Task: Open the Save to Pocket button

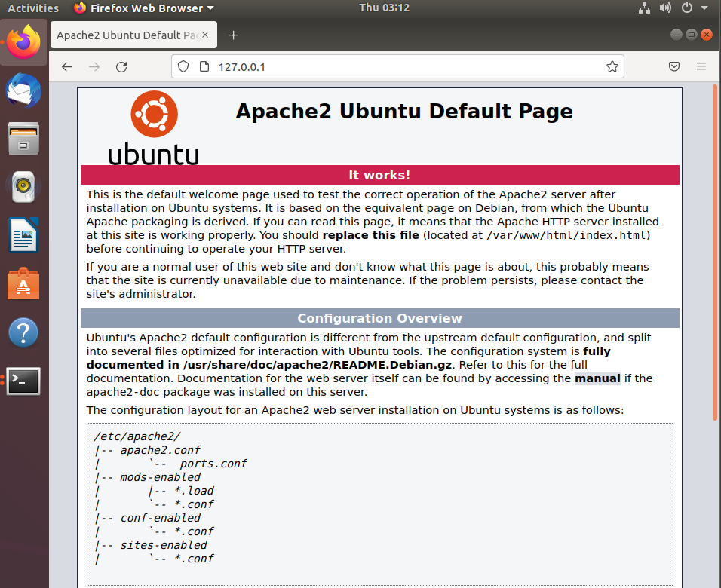Action: click(x=674, y=66)
